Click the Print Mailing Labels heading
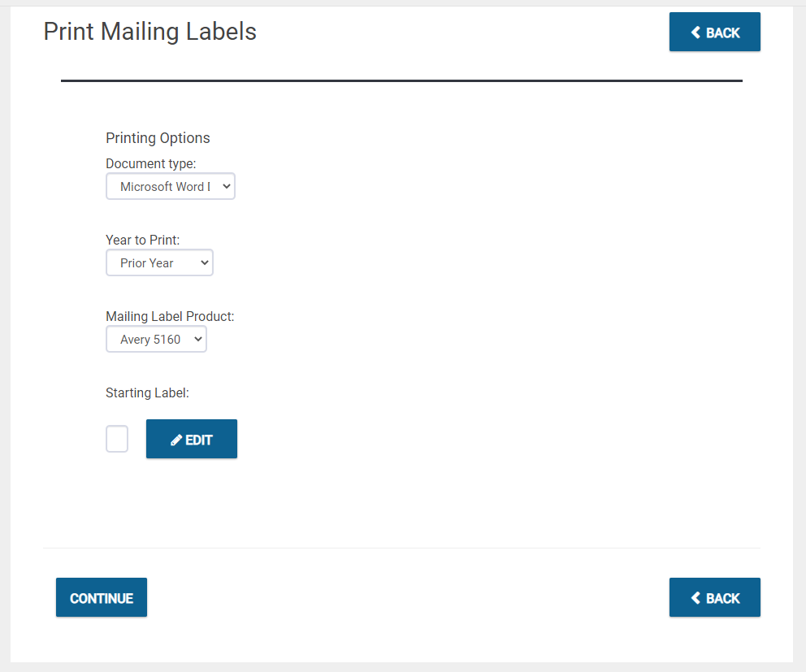The height and width of the screenshot is (672, 806). coord(149,32)
